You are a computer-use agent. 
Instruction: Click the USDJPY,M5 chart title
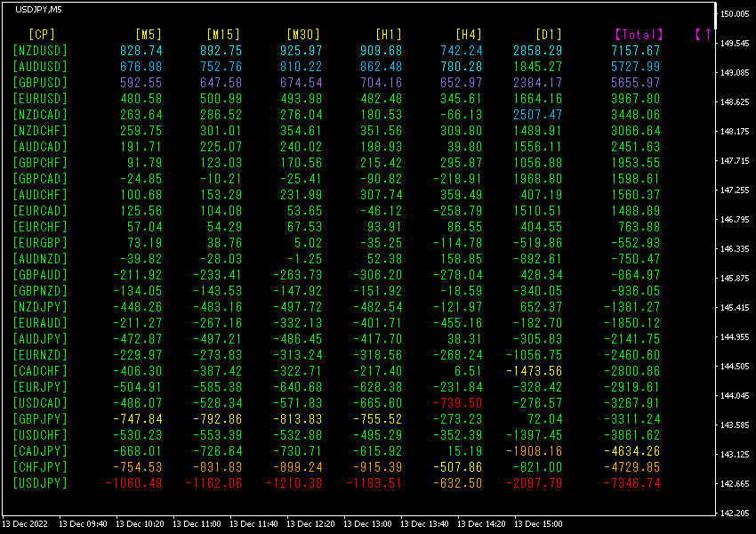tap(38, 10)
